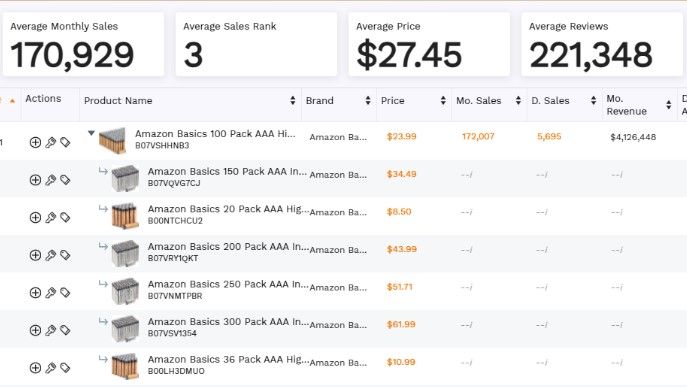Sort by the Mo. Revenue column
Viewport: 687px width, 387px height.
click(669, 105)
